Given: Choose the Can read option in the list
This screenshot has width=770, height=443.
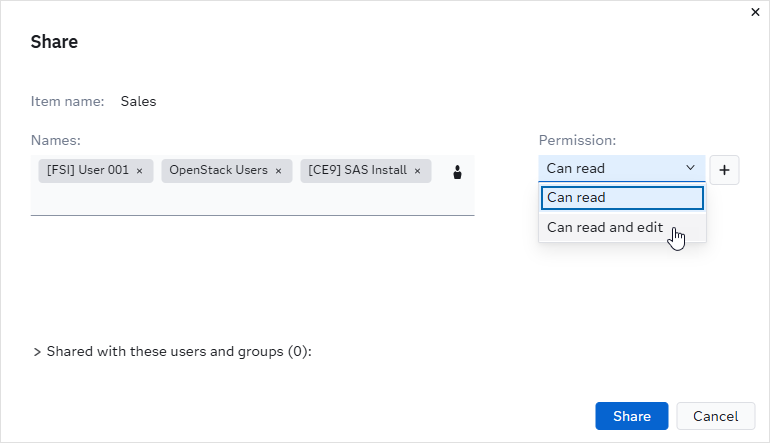Looking at the screenshot, I should 622,197.
